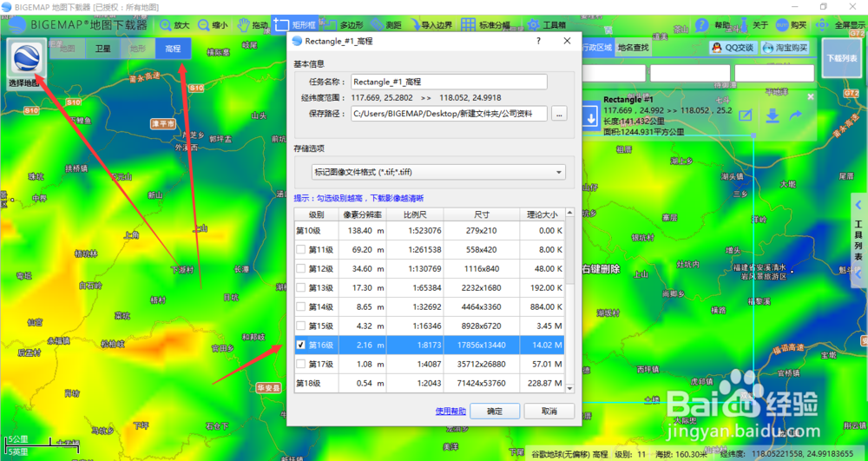Click the dialog help question mark

click(538, 41)
